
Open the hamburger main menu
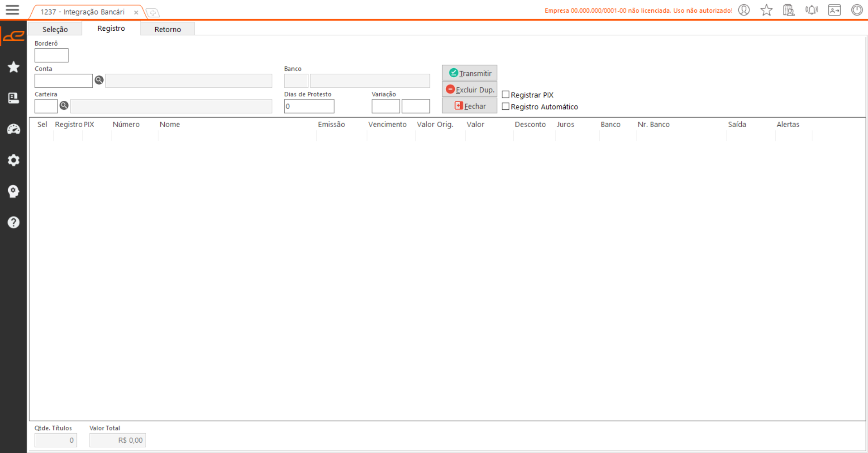[12, 10]
